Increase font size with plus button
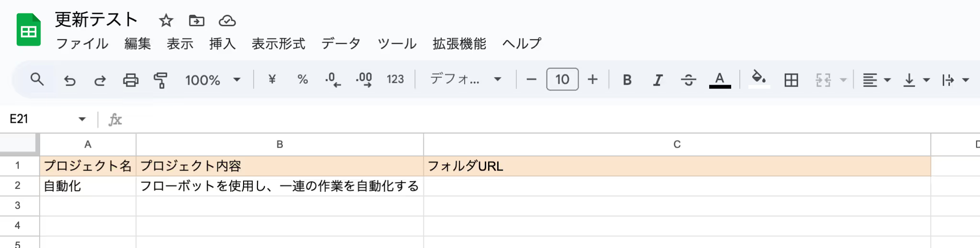Image resolution: width=980 pixels, height=248 pixels. (593, 79)
